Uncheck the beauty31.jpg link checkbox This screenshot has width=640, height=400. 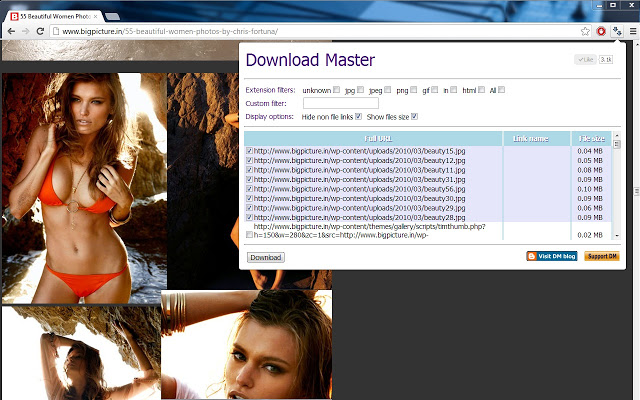(249, 180)
